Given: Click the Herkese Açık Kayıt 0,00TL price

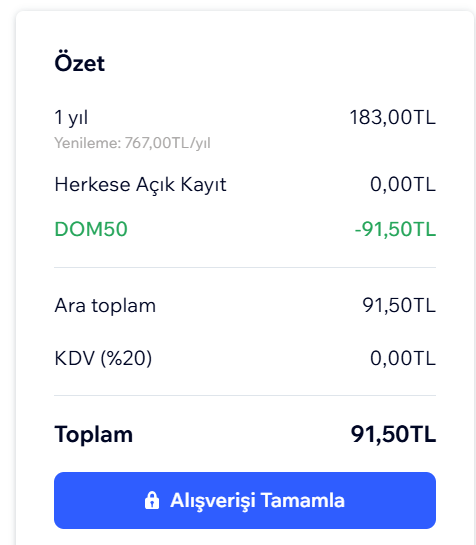Looking at the screenshot, I should click(403, 184).
